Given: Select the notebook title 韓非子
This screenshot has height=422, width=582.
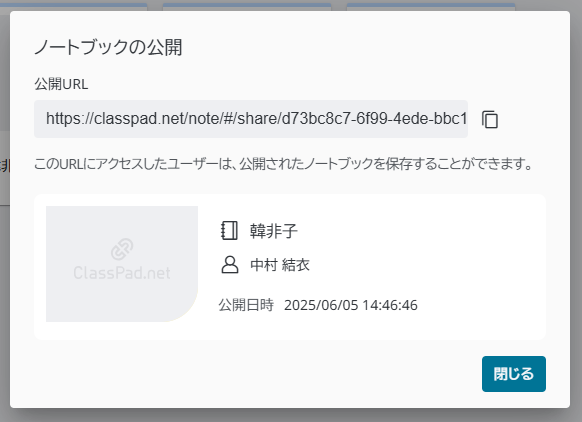Looking at the screenshot, I should point(274,231).
